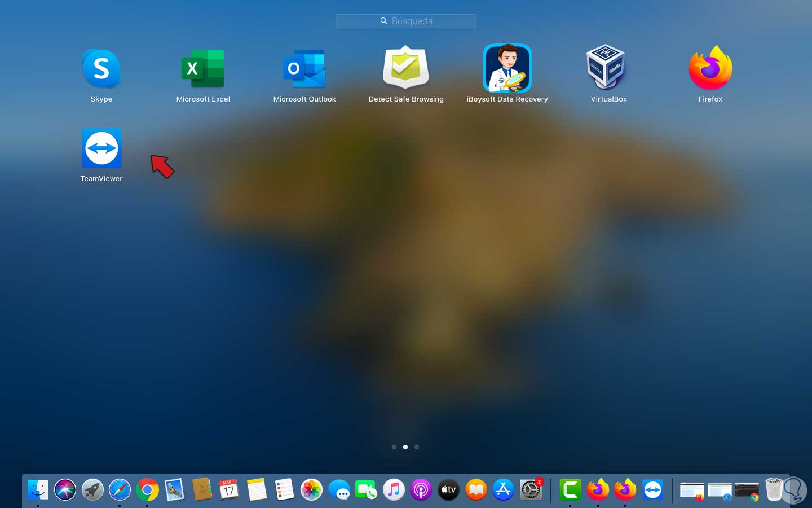This screenshot has height=508, width=812.
Task: Open Music from the Dock
Action: pyautogui.click(x=394, y=489)
